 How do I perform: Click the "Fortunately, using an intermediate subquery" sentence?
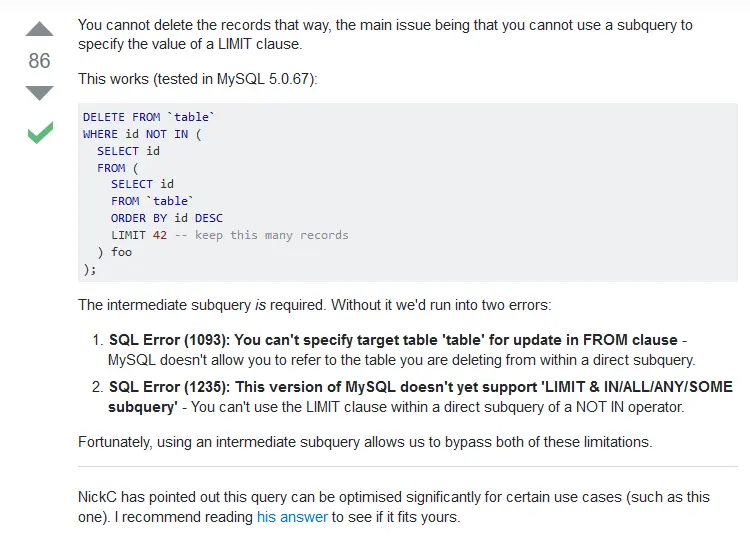(365, 442)
